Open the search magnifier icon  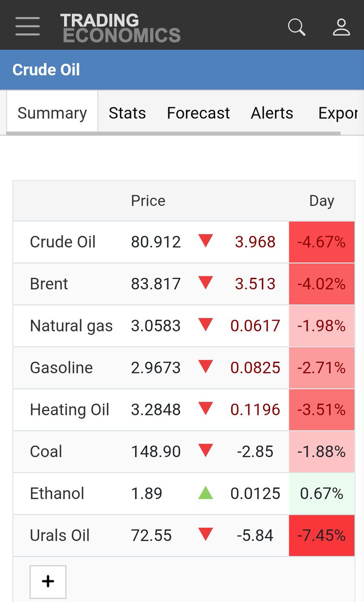coord(297,26)
